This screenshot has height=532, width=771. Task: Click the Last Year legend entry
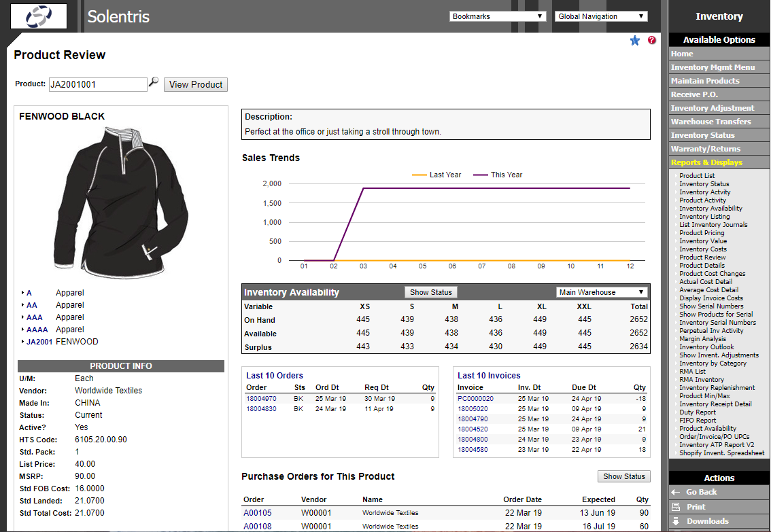(436, 175)
